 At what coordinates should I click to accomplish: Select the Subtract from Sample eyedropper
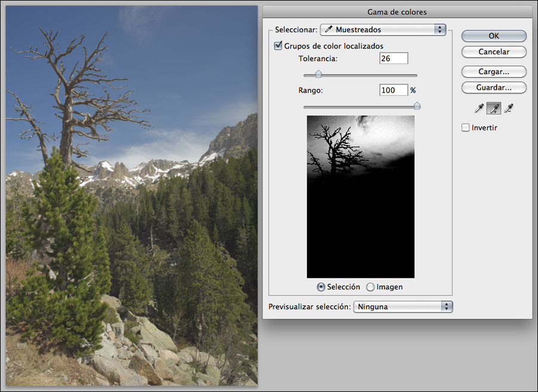click(x=509, y=108)
